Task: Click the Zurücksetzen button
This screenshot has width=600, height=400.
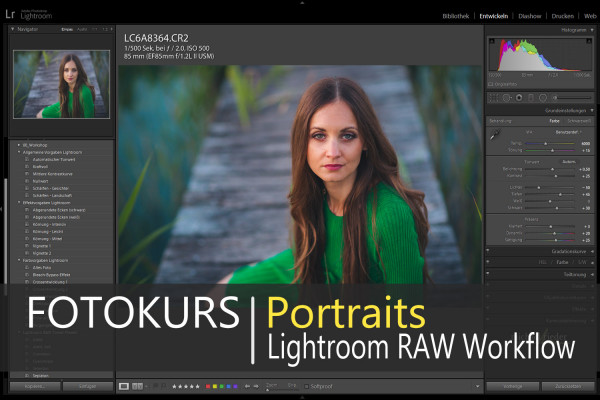Action: pos(568,387)
